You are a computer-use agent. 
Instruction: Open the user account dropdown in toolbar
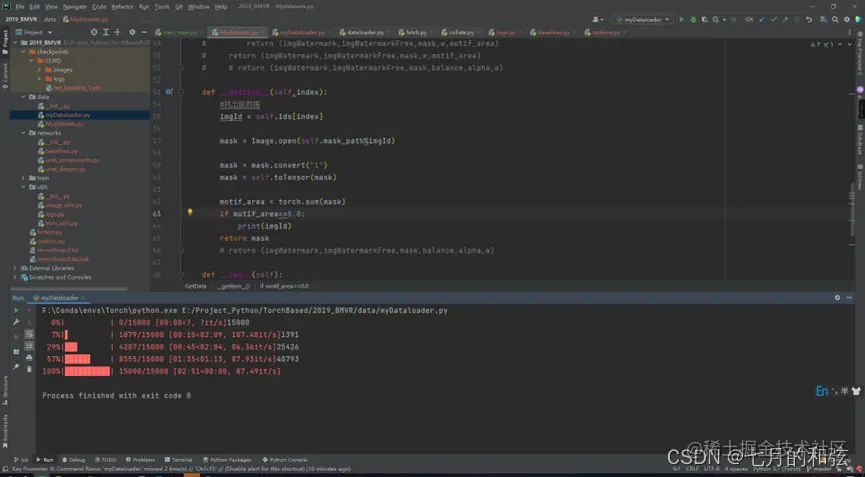point(598,19)
